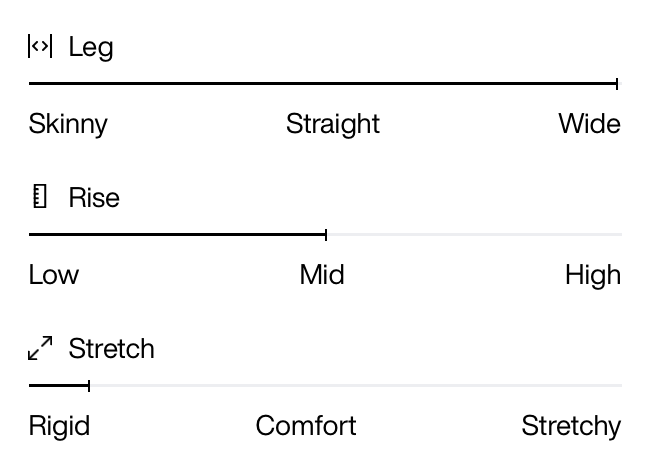Image resolution: width=654 pixels, height=458 pixels.
Task: Select the Mid rise label
Action: [x=322, y=275]
